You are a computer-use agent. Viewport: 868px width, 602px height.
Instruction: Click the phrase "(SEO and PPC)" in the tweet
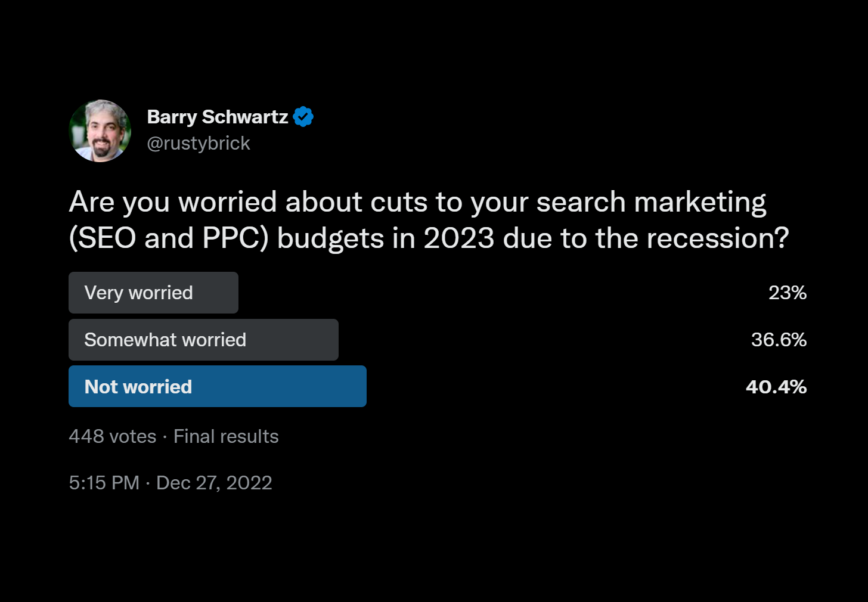[x=169, y=239]
